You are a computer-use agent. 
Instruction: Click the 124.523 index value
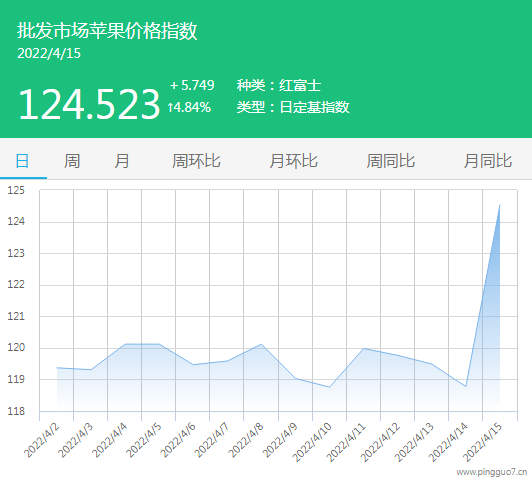[x=89, y=104]
